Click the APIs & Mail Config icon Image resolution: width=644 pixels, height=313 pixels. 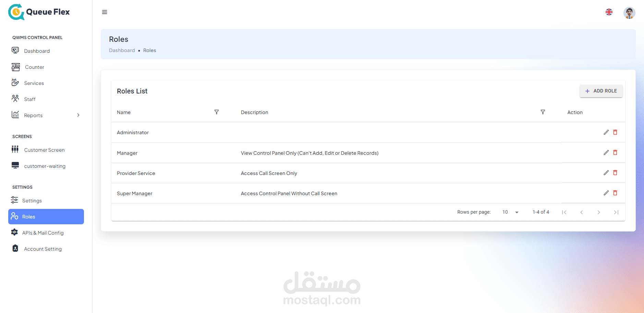(x=14, y=232)
